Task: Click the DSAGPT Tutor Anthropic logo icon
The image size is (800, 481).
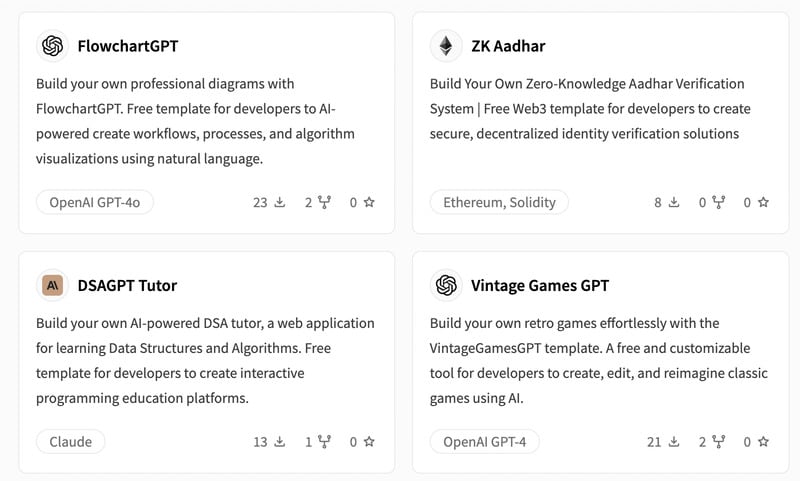Action: 53,285
